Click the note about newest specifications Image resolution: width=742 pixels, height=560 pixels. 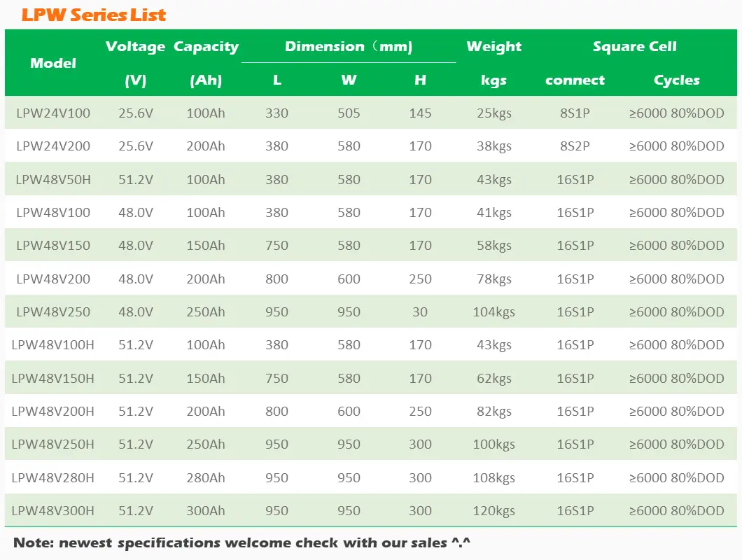pyautogui.click(x=241, y=542)
